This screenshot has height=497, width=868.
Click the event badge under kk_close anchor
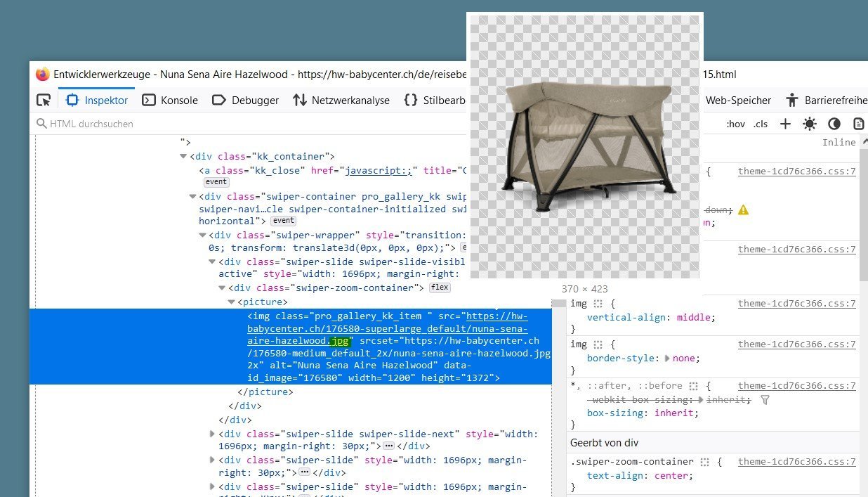pos(216,181)
